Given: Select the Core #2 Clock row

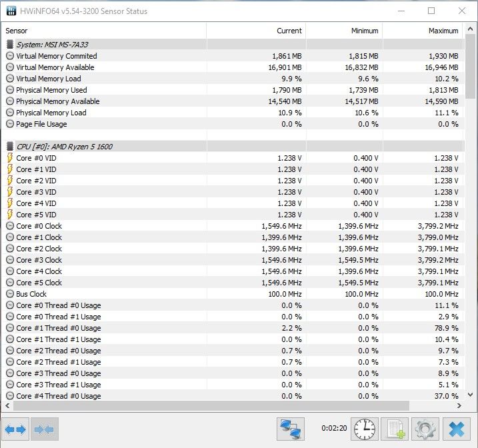Looking at the screenshot, I should (233, 249).
